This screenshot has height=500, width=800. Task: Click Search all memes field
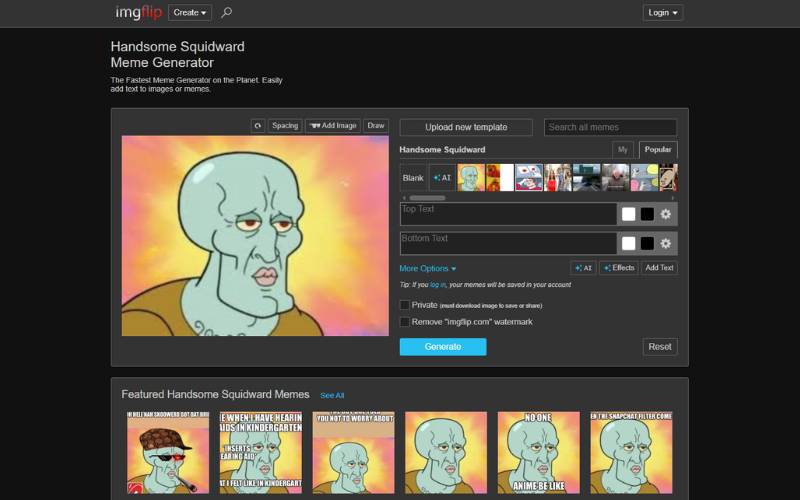pos(610,127)
